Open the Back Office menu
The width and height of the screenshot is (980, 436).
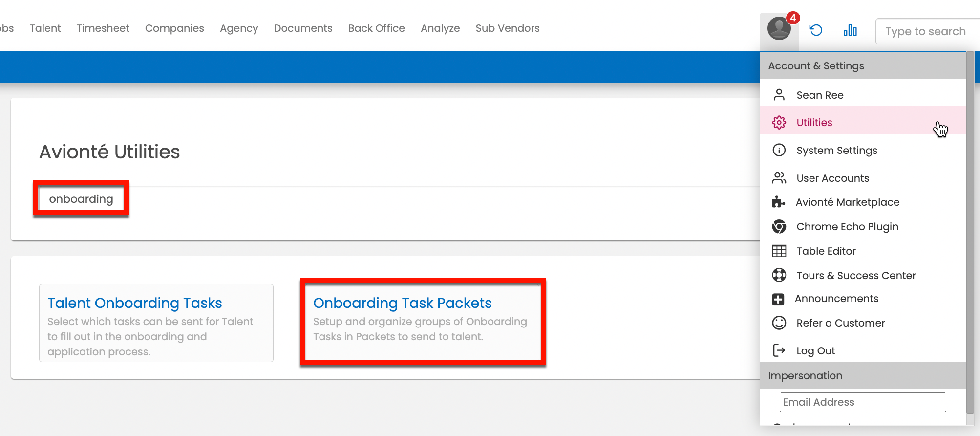(x=376, y=28)
